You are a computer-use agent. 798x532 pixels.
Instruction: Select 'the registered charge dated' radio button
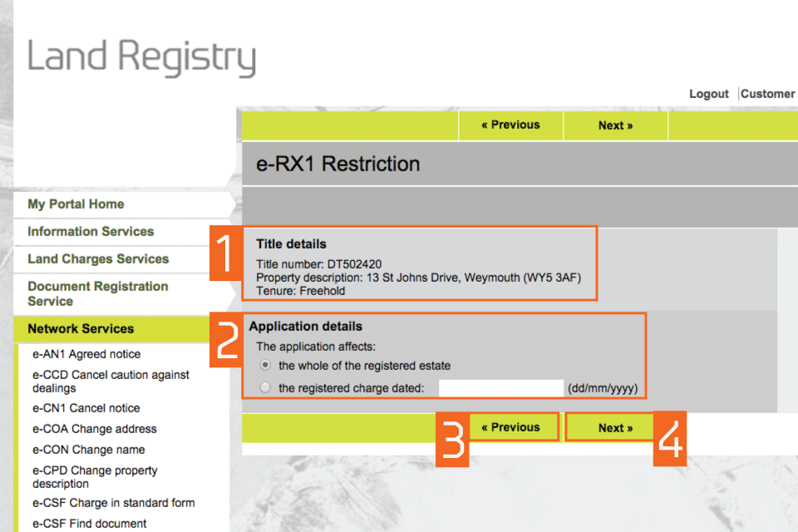coord(265,387)
